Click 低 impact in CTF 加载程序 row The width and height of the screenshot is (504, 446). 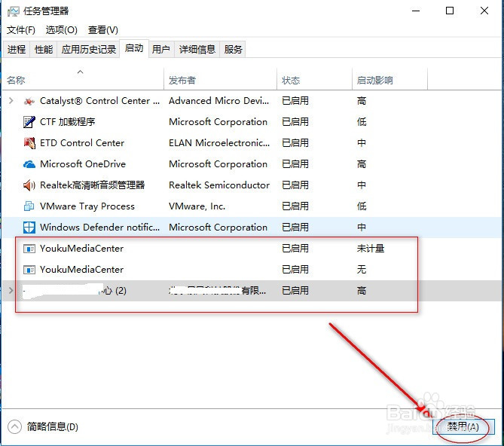coord(362,122)
